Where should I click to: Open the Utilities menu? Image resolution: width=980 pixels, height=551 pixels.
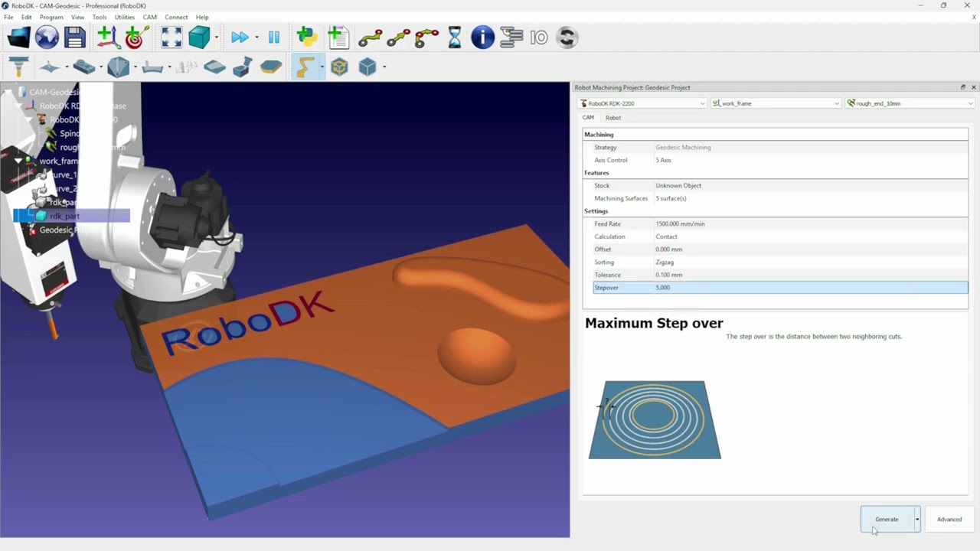(125, 17)
